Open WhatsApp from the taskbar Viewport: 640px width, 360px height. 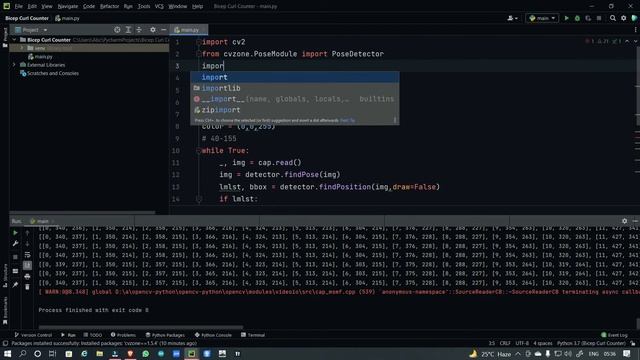coord(146,353)
